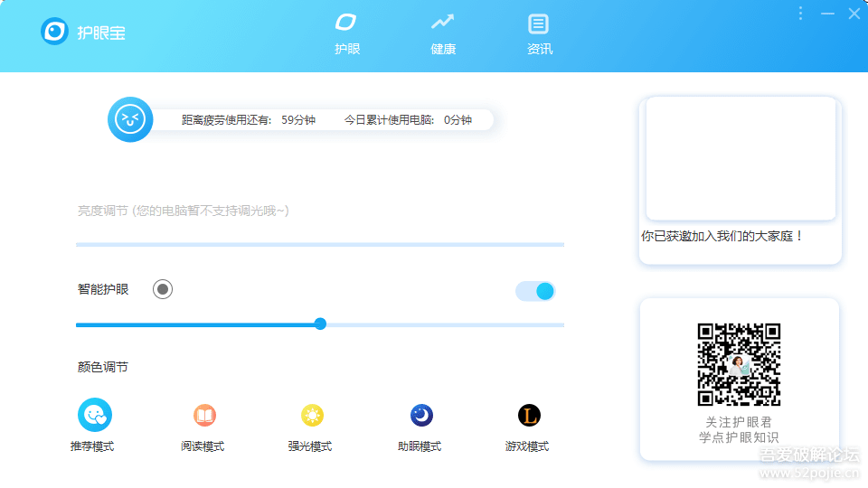Select the 推荐模式 color mode icon
Image resolution: width=868 pixels, height=488 pixels.
tap(95, 416)
